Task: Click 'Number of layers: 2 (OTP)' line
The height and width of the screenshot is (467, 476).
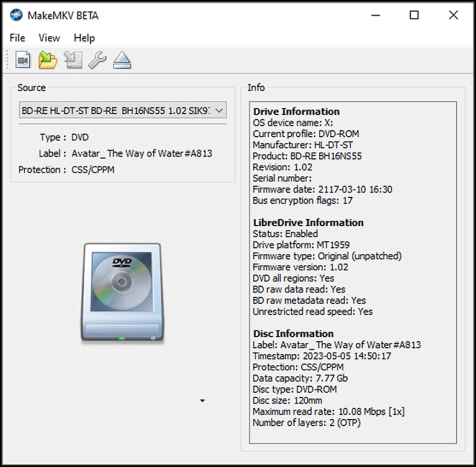Action: point(307,422)
